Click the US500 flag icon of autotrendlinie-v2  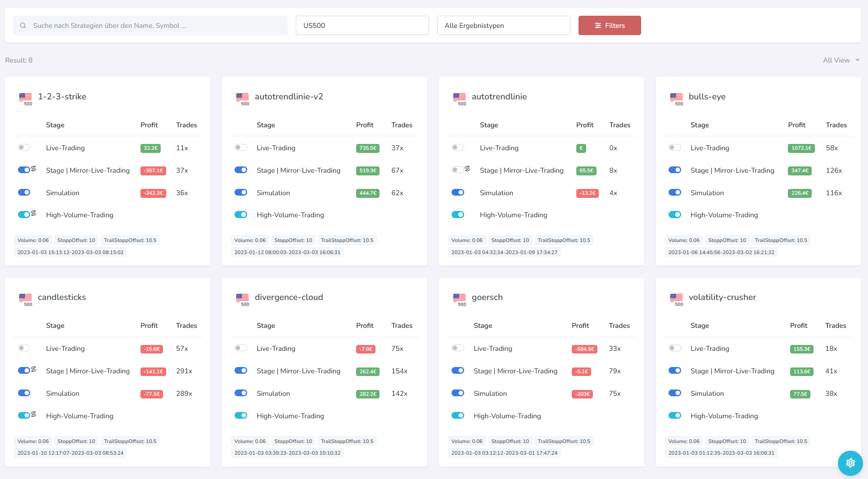click(x=243, y=99)
